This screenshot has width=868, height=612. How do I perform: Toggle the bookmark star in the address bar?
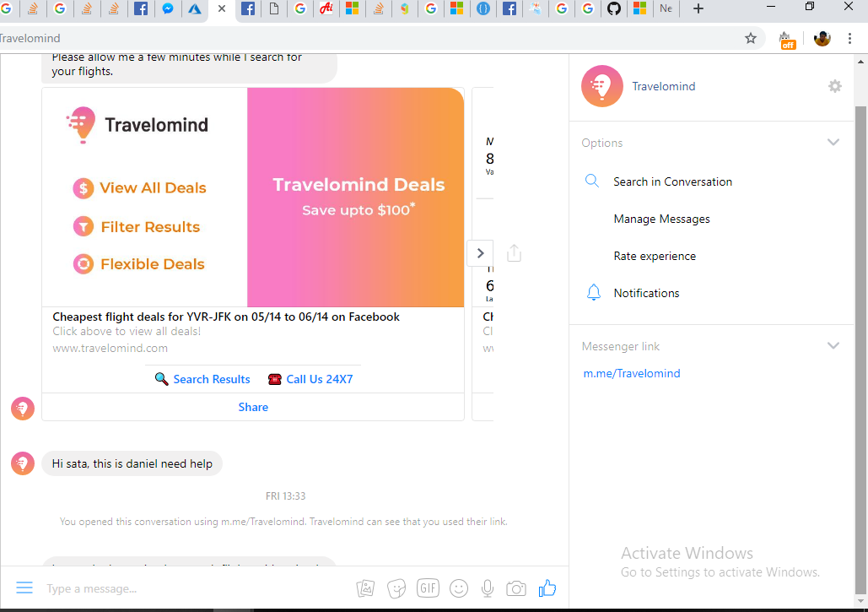(x=751, y=38)
